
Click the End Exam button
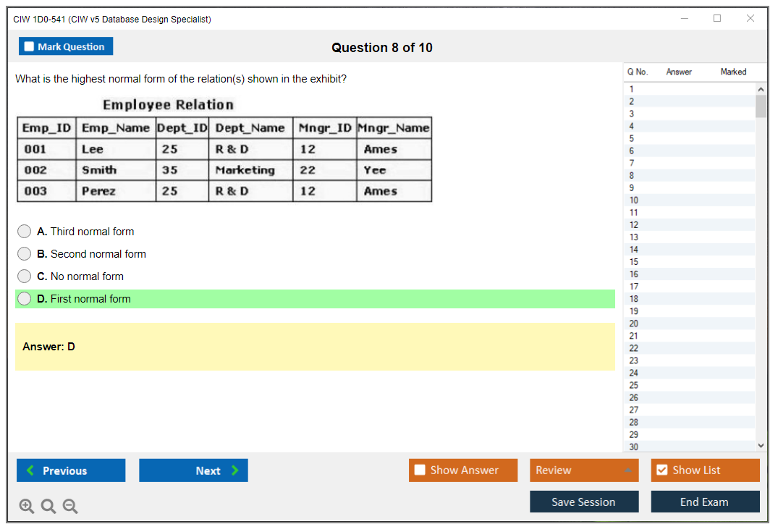[x=705, y=502]
